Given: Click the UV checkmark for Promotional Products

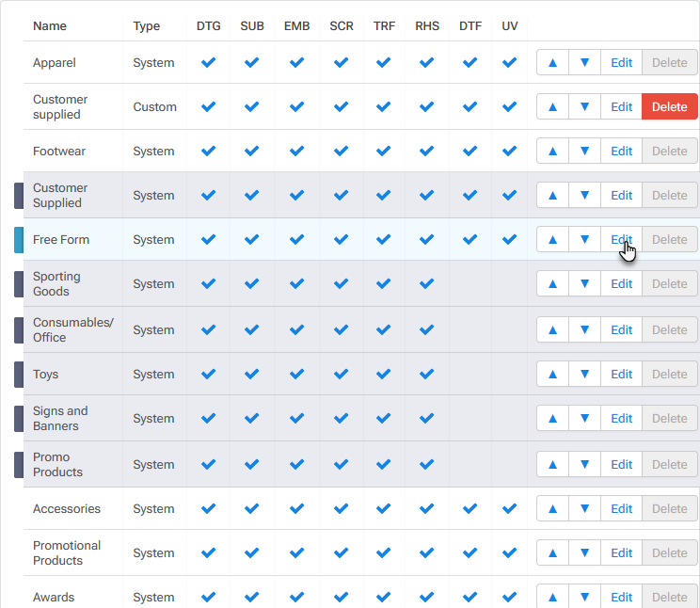Looking at the screenshot, I should click(509, 553).
